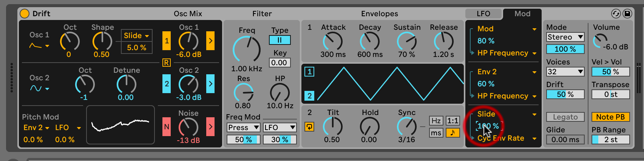Image resolution: width=644 pixels, height=161 pixels.
Task: Click the envelope Decay knob
Action: coord(370,41)
